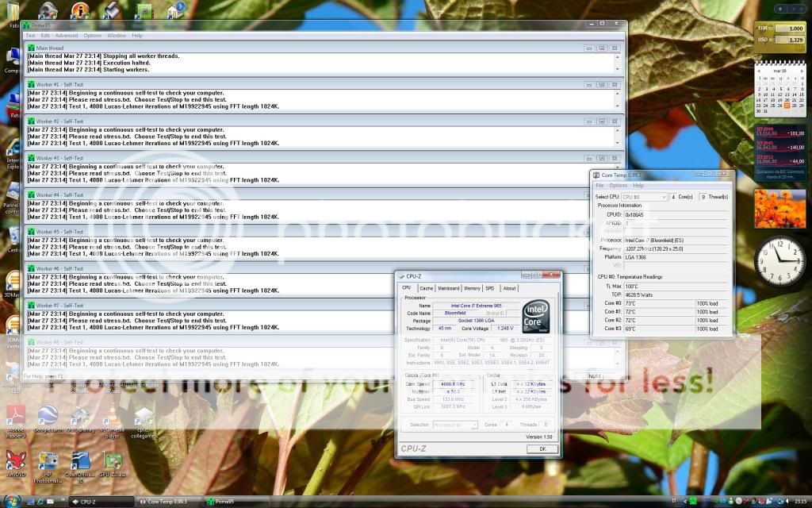Click Show Desktop quick launch icon
Viewport: 812px width, 508px height.
(31, 502)
